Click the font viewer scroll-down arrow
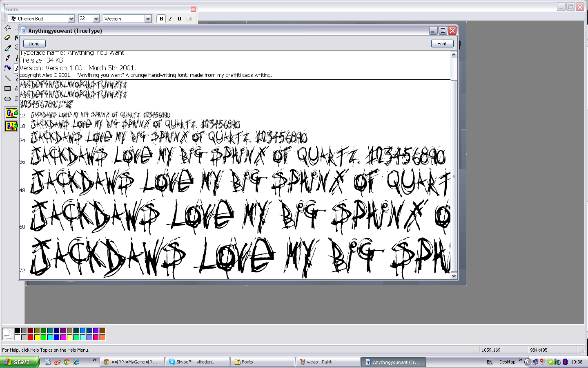This screenshot has height=368, width=588. (x=454, y=276)
